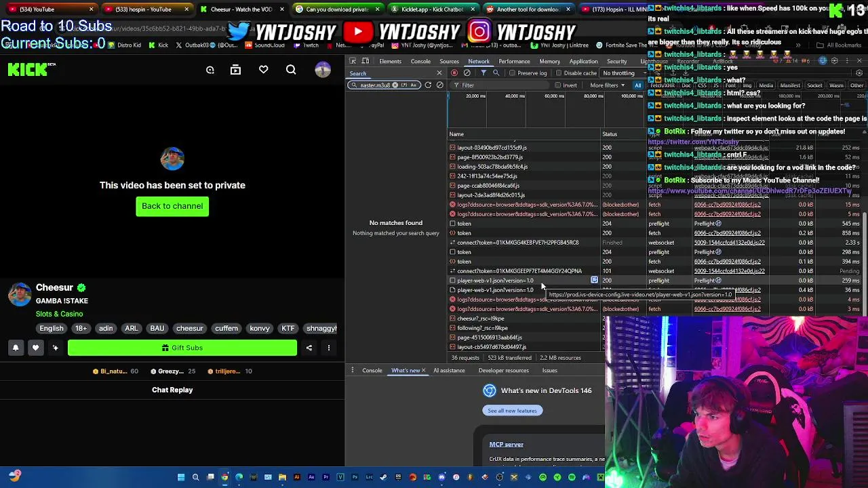Toggle the DevTools device toolbar icon
Screen dimensions: 868x488
coord(366,61)
